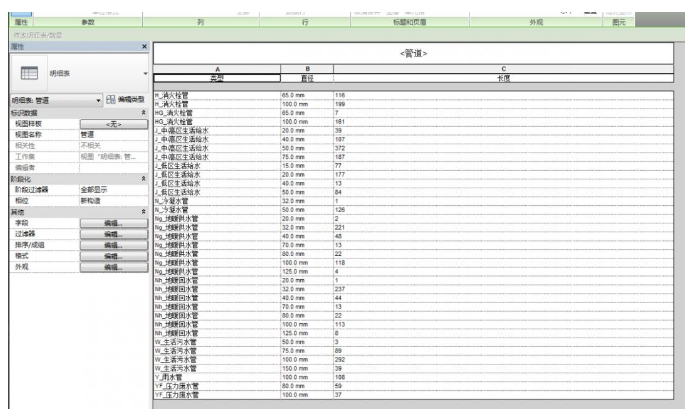
Task: Click the length cell showing 113
Action: (503, 324)
